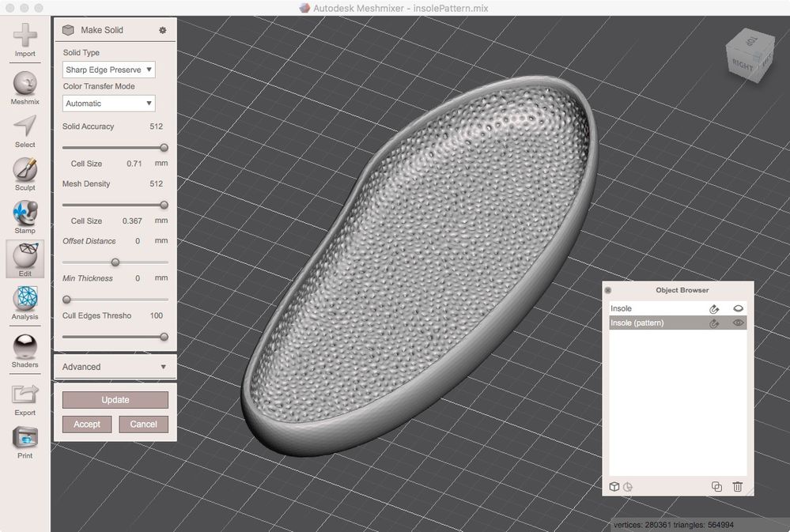Click the Min Thickness value field
Screen dimensions: 790x532
pos(138,278)
